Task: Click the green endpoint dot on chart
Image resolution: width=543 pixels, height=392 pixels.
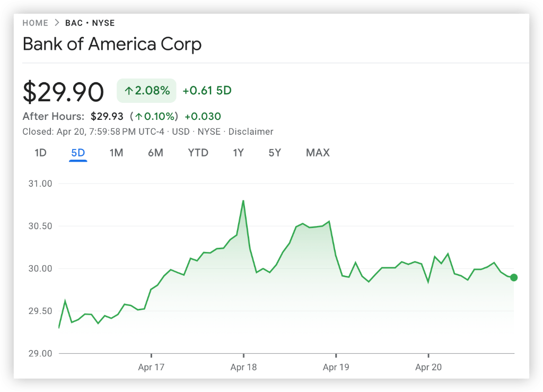Action: [x=513, y=277]
